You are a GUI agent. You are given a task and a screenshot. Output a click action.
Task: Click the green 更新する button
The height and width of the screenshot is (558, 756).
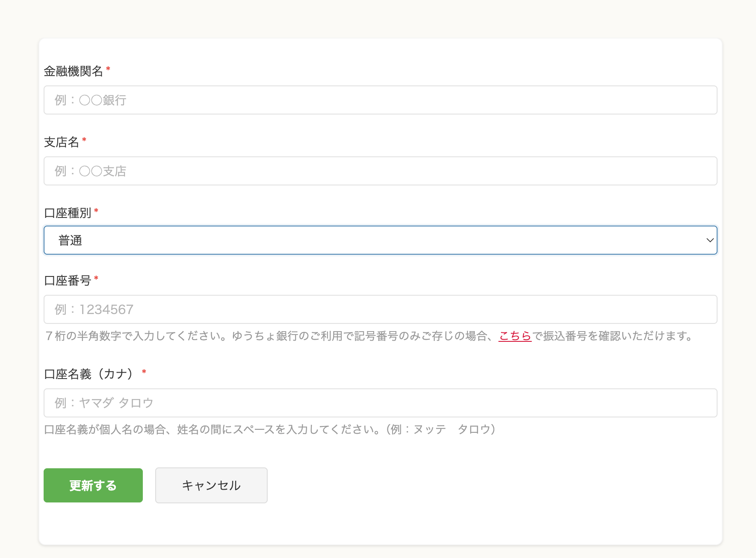[x=93, y=485]
